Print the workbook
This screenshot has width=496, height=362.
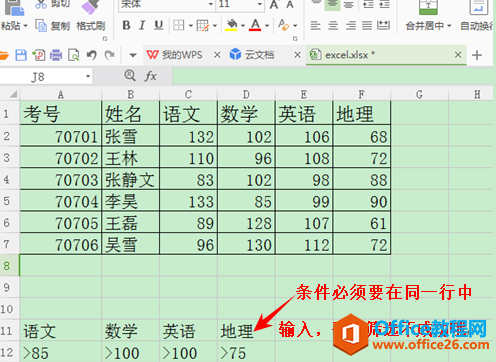[56, 55]
